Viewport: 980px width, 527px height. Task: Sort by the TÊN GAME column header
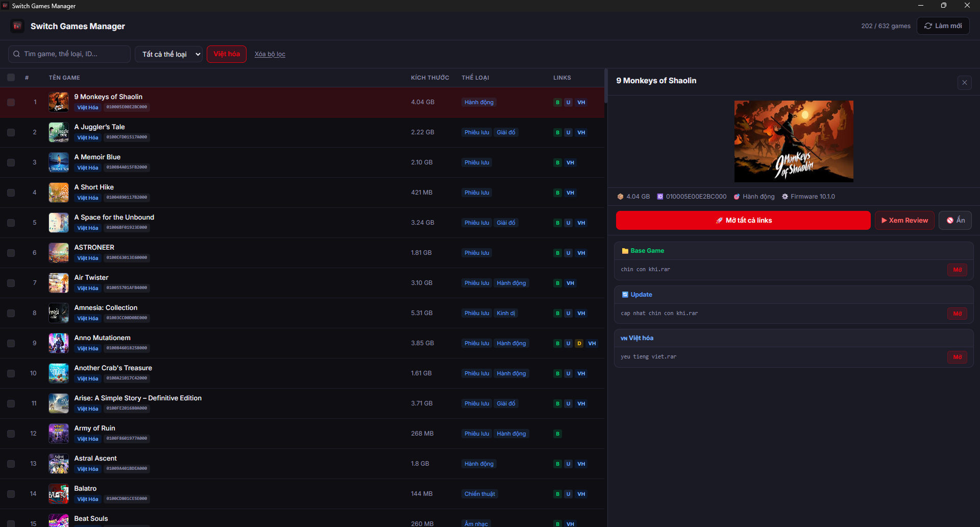[64, 78]
